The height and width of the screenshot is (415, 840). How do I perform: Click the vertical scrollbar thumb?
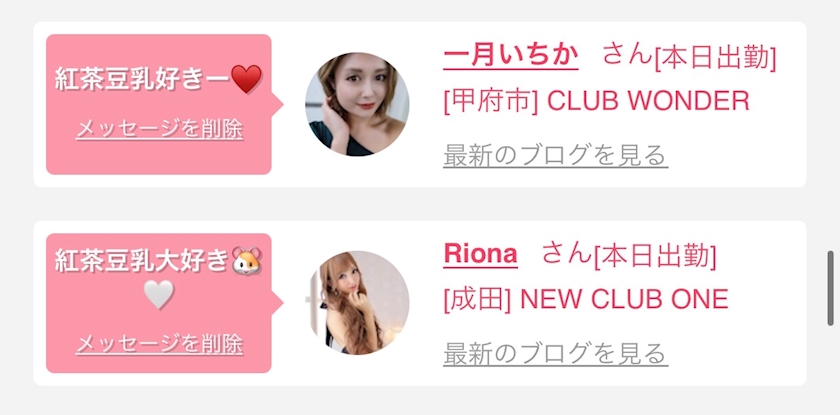tap(830, 288)
